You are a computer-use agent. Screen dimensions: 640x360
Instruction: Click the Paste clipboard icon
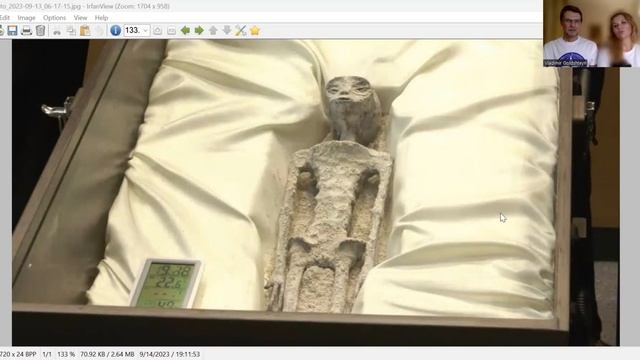click(85, 30)
